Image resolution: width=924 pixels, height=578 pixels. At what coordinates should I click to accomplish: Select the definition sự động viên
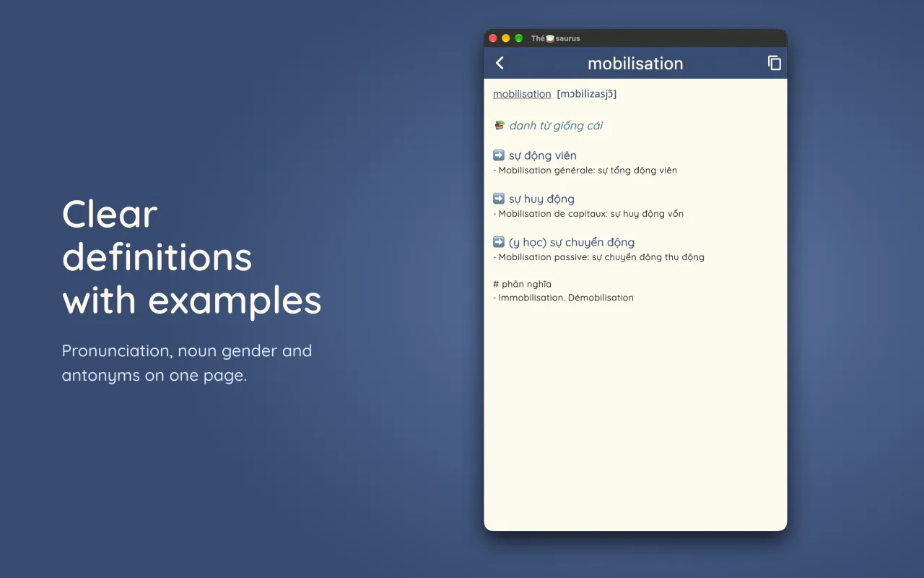(543, 155)
